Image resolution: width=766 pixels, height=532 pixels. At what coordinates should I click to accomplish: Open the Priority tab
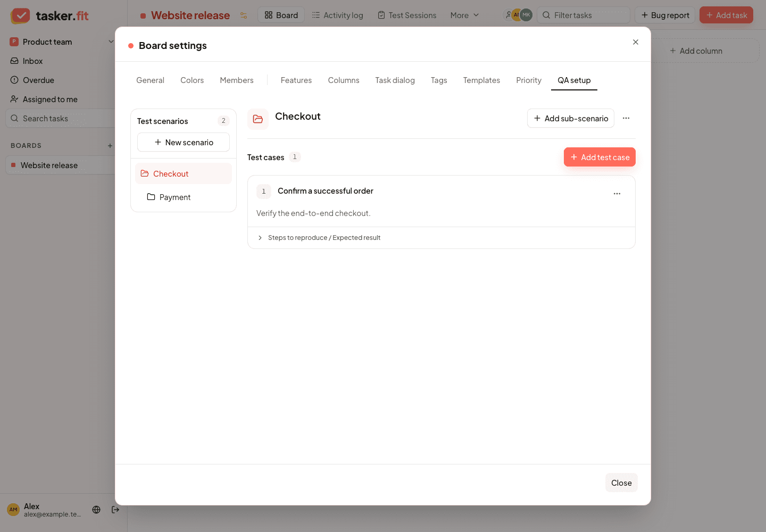pos(529,80)
